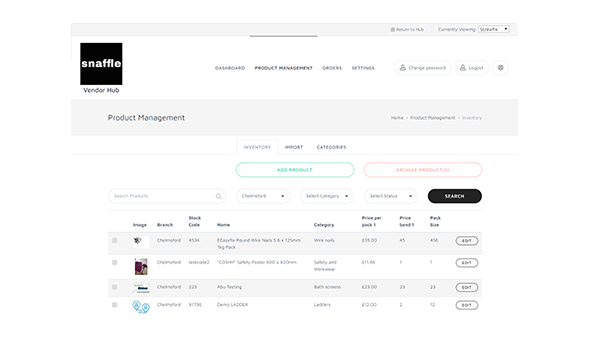
Task: Open thumbnail of COSHH Safety Poster product
Action: pyautogui.click(x=141, y=267)
